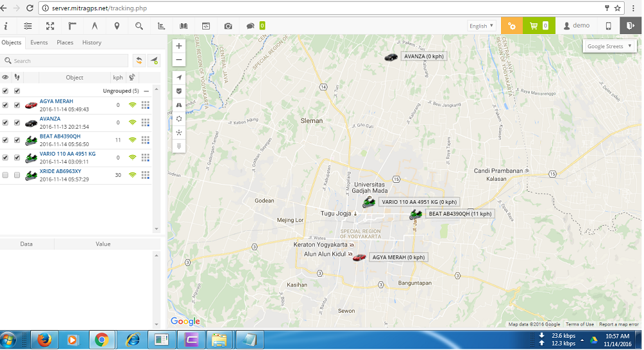644x350 pixels.
Task: Click Report a map error link
Action: (618, 324)
